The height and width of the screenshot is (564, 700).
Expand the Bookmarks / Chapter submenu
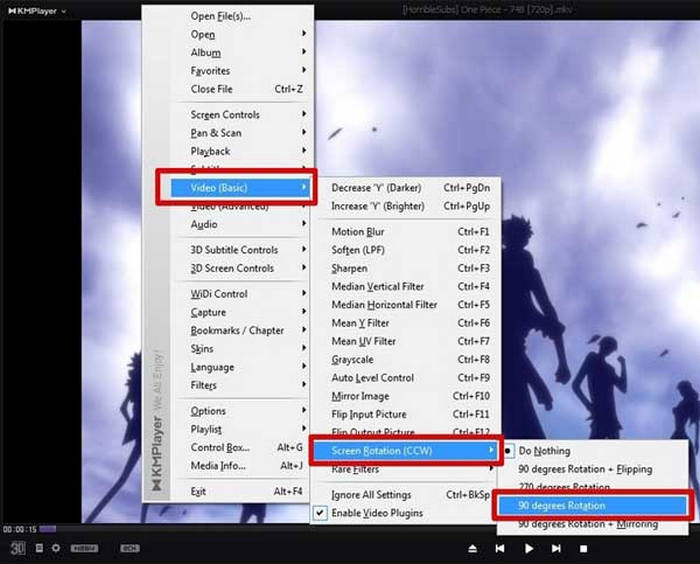tap(241, 330)
